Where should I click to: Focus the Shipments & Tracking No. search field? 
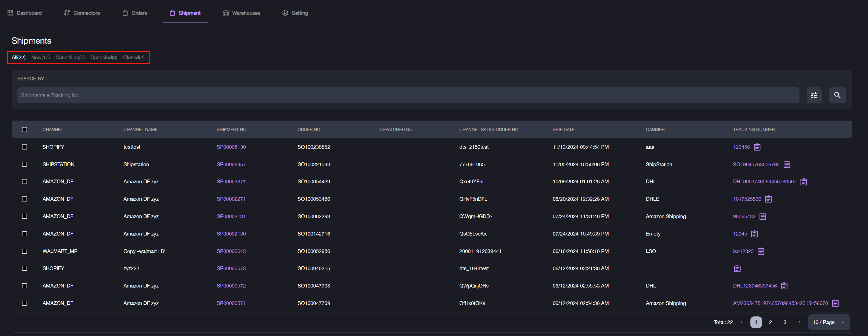(408, 95)
